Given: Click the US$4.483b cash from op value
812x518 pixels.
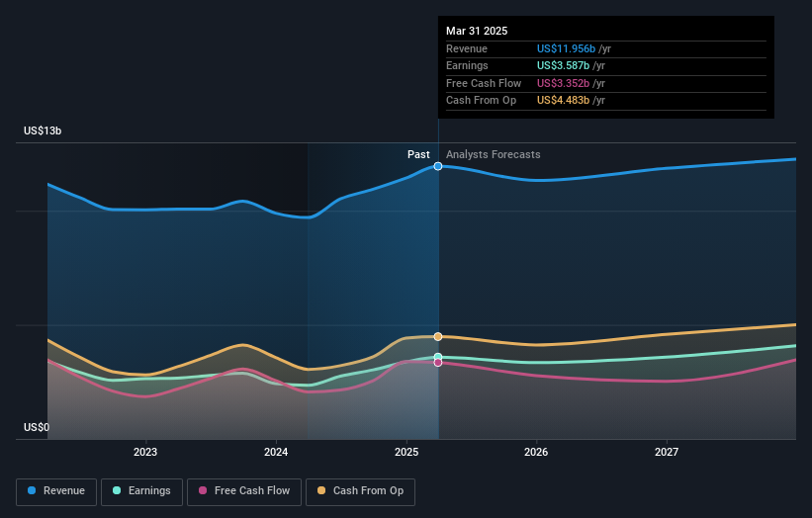Looking at the screenshot, I should 563,101.
